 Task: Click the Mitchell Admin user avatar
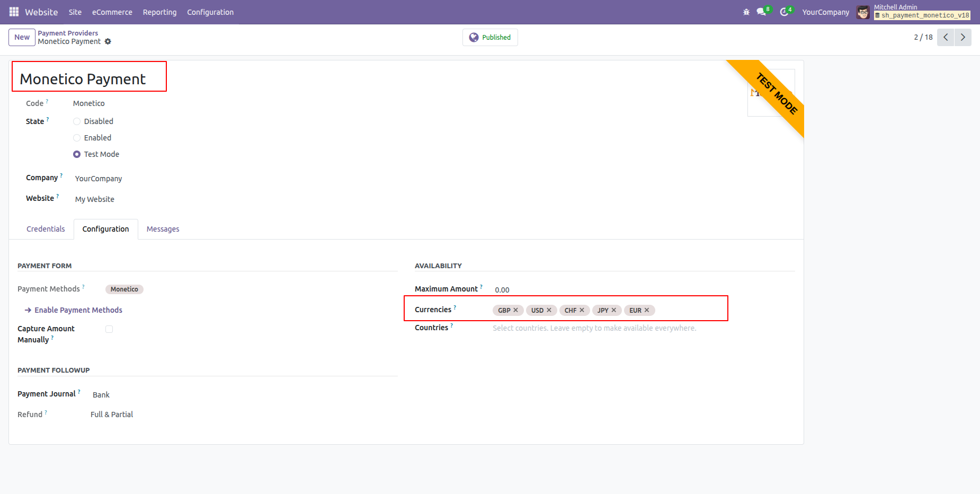coord(863,12)
